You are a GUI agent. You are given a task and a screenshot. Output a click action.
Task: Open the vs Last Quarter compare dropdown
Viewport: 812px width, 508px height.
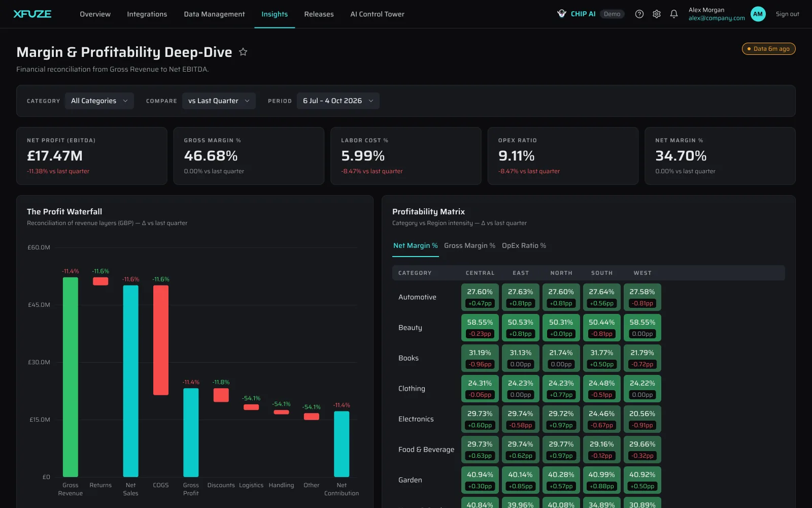[x=219, y=101]
